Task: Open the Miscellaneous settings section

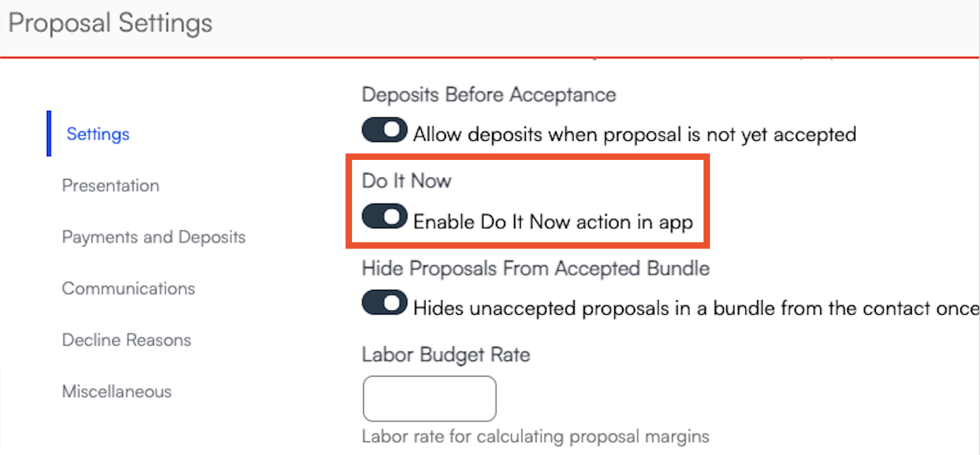Action: tap(117, 391)
